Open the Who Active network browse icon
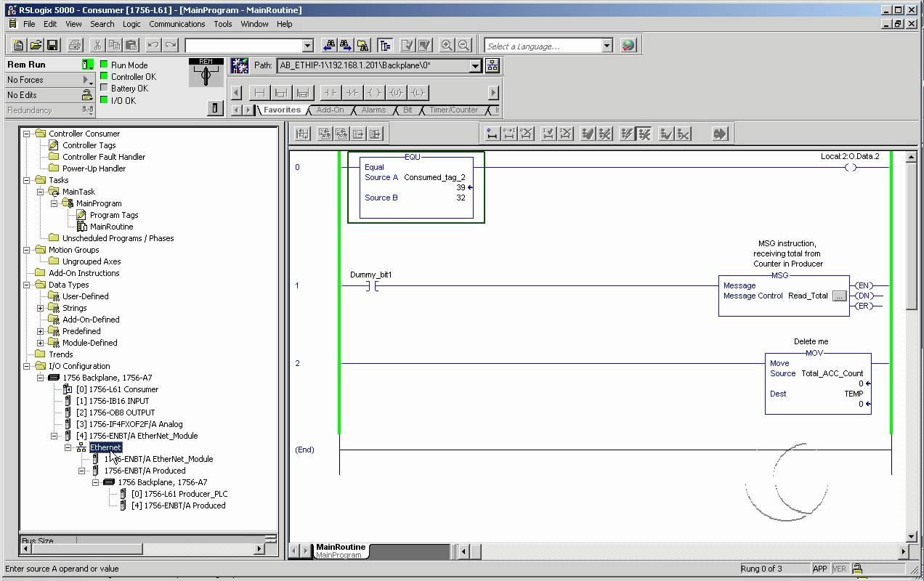Viewport: 924px width, 581px height. pos(493,65)
